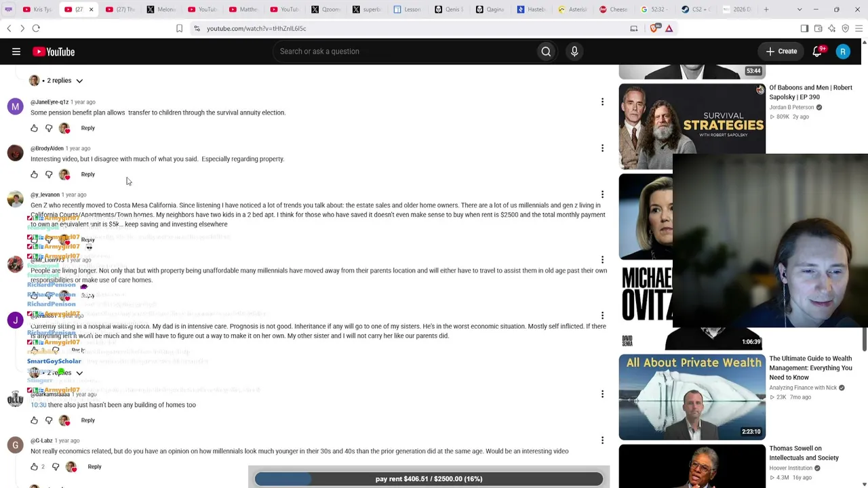Visit the Analyzing Finance with Nick channel
The width and height of the screenshot is (868, 488).
(803, 388)
